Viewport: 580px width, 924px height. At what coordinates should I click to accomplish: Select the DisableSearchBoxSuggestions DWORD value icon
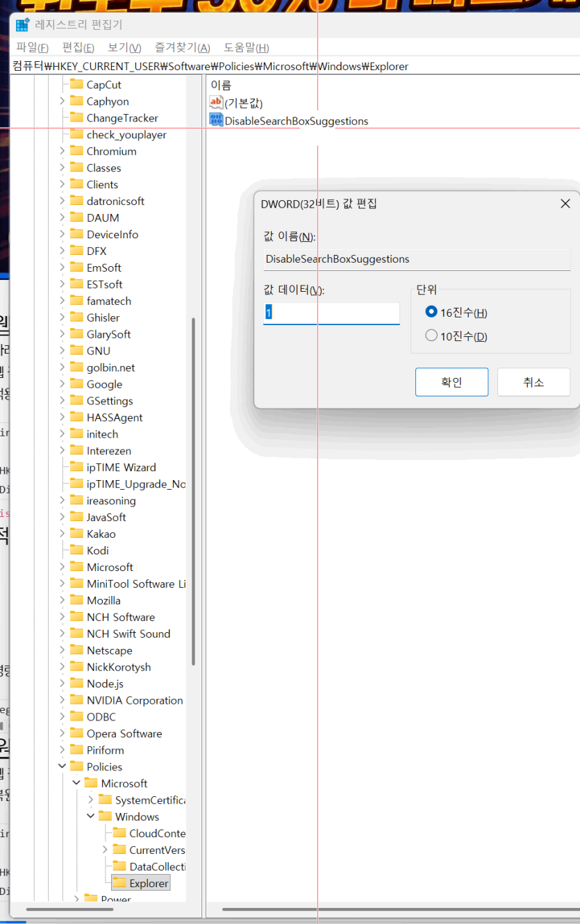tap(216, 120)
